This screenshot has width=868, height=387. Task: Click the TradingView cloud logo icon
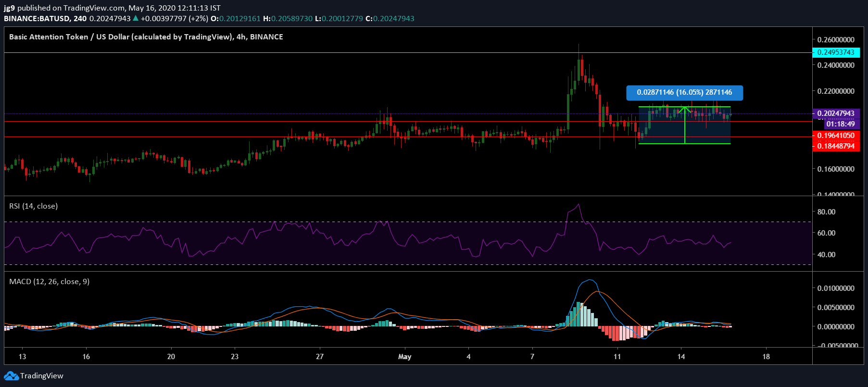pos(11,375)
